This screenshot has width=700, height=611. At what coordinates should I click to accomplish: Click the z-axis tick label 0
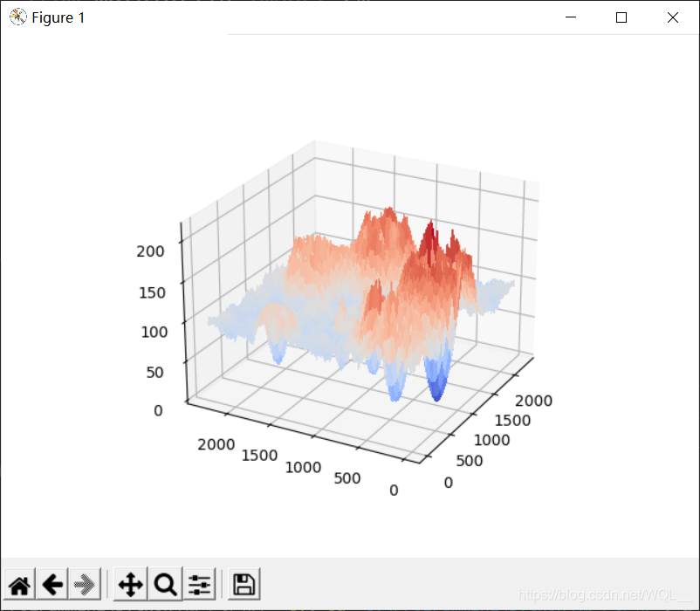point(159,410)
